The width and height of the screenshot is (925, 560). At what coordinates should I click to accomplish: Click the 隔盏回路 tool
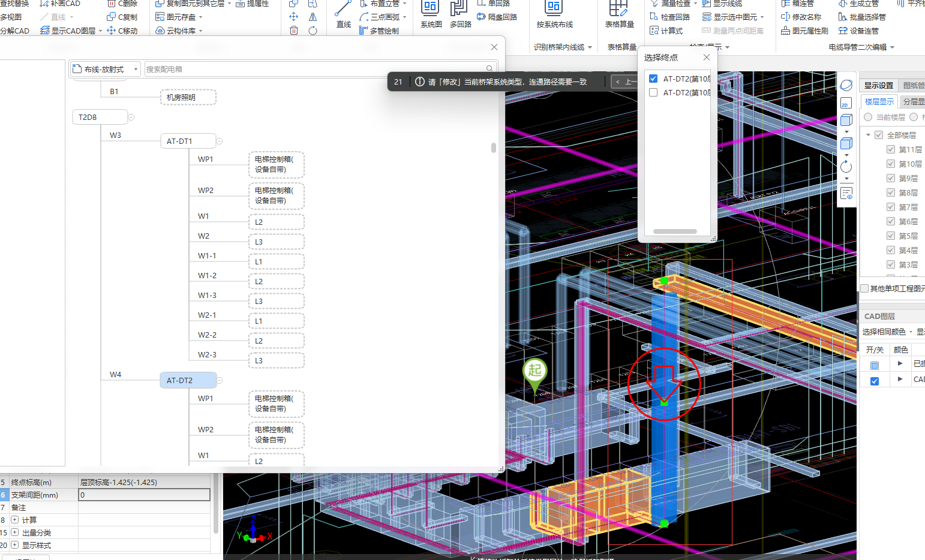tap(497, 17)
